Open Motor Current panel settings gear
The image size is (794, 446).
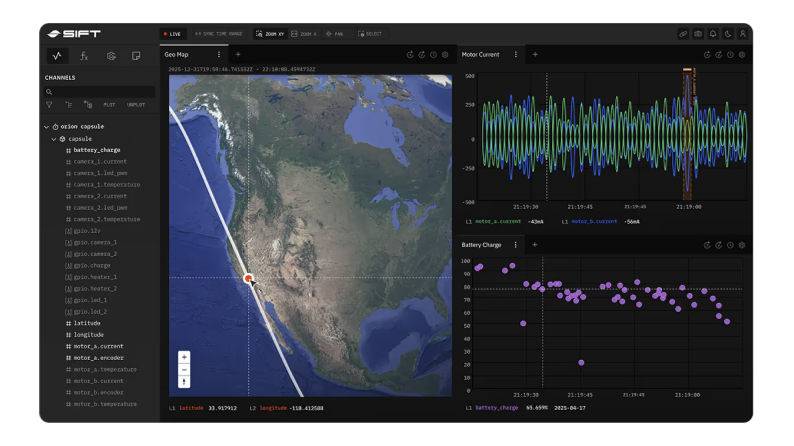(x=742, y=55)
